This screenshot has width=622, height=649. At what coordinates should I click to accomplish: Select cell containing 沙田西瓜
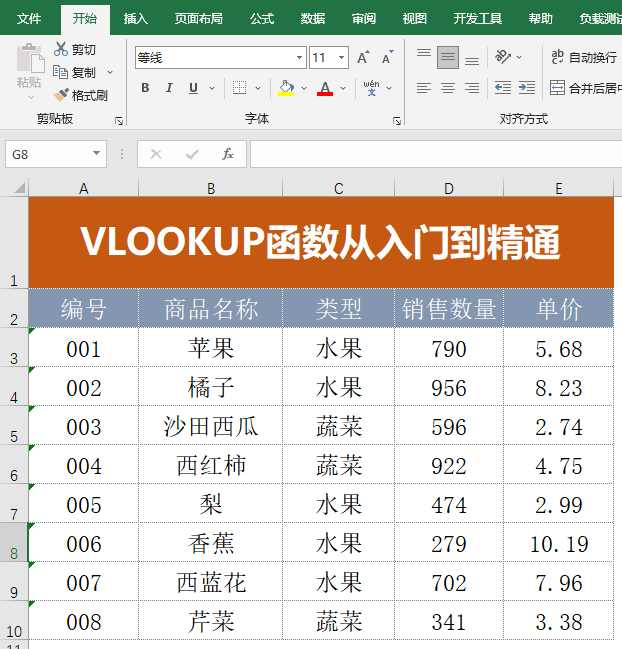click(211, 426)
